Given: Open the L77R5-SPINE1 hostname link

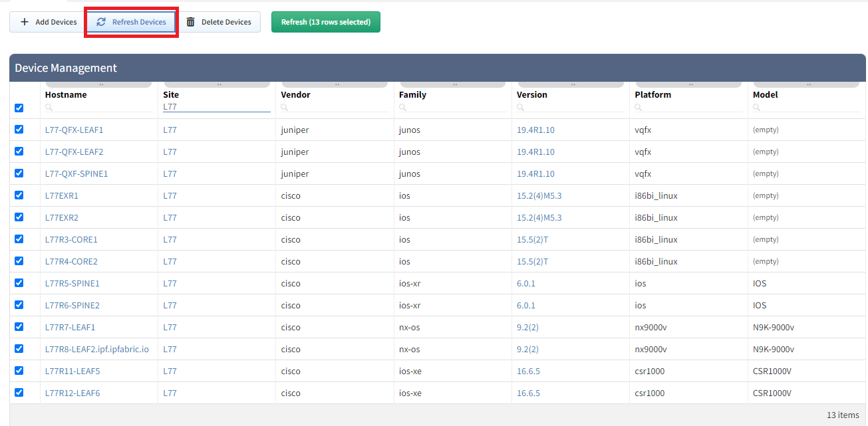Looking at the screenshot, I should (72, 283).
